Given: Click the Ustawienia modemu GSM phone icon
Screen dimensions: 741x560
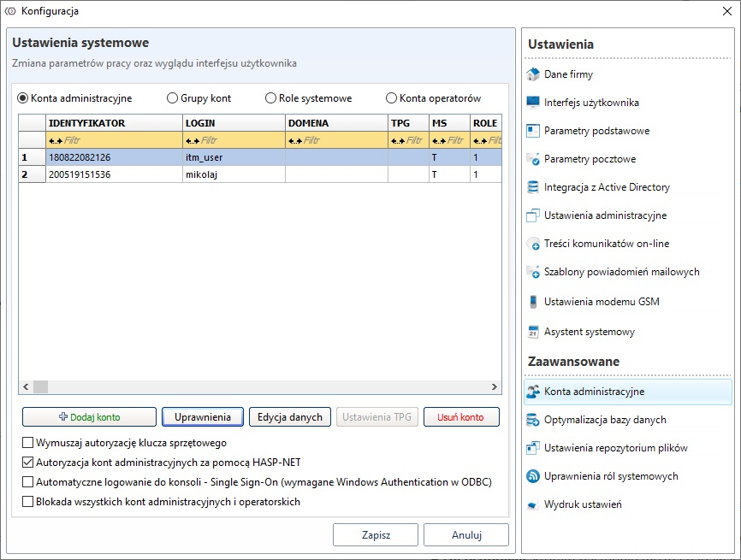Looking at the screenshot, I should click(x=532, y=302).
